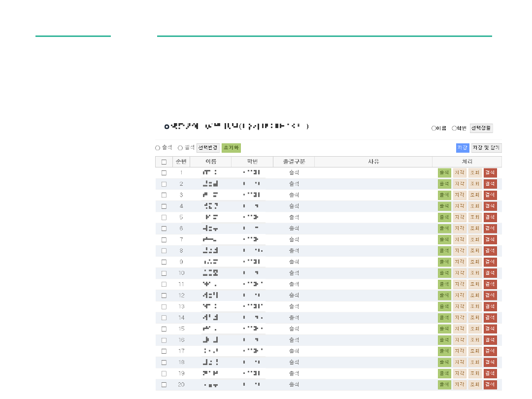
Task: Set row 20 to 조퇴
Action: 474,385
